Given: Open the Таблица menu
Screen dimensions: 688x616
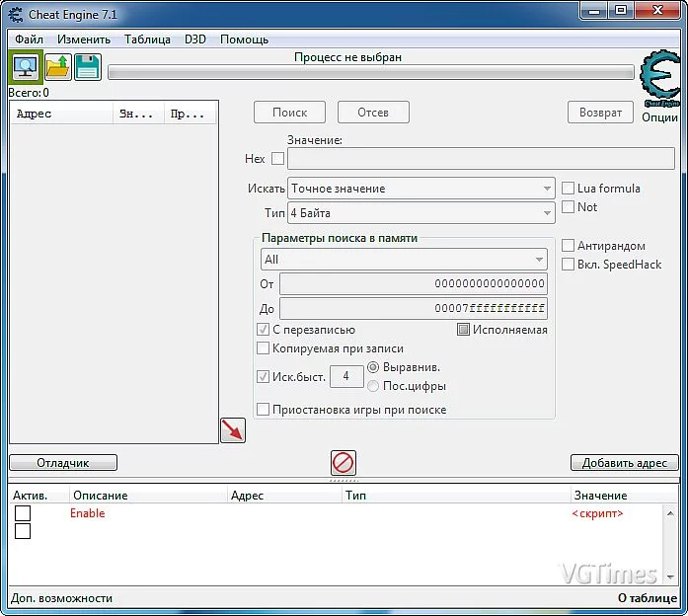Looking at the screenshot, I should (x=147, y=39).
